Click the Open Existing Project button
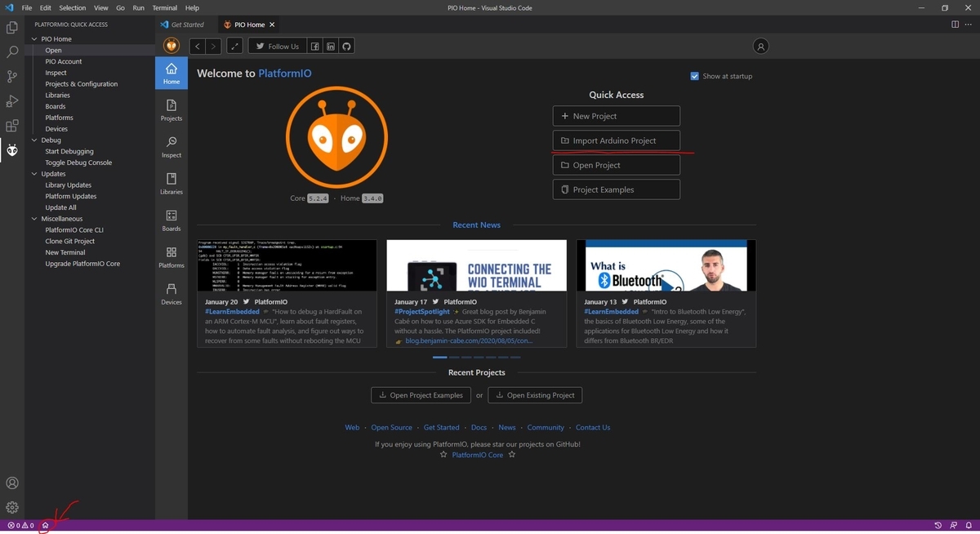This screenshot has height=534, width=980. [535, 395]
